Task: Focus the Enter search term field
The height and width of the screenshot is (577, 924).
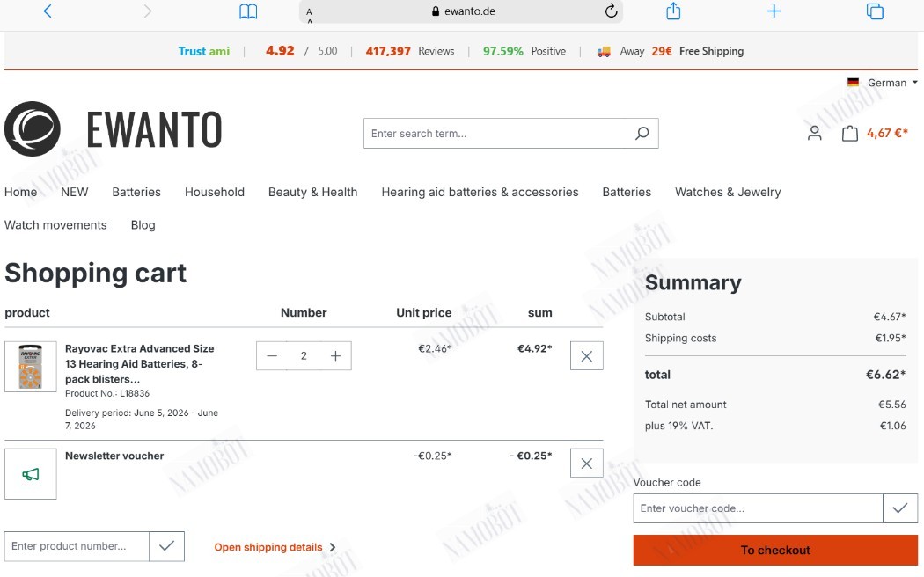Action: coord(498,133)
